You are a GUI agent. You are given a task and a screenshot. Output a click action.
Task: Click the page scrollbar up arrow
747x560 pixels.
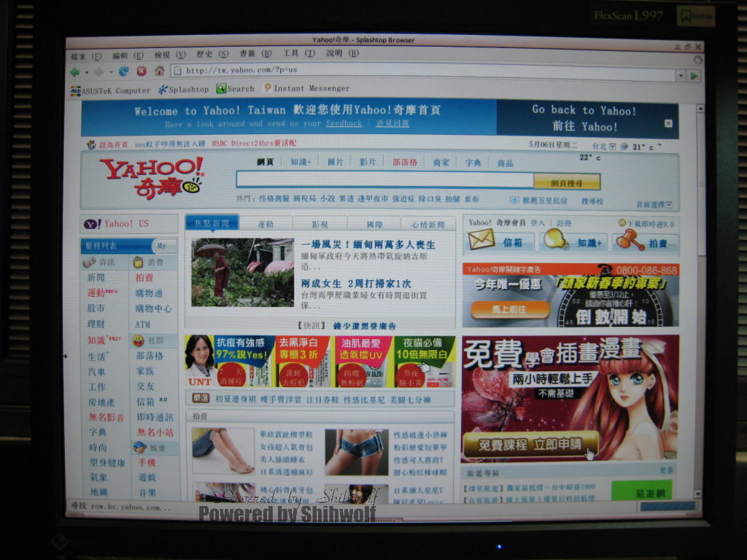(700, 109)
